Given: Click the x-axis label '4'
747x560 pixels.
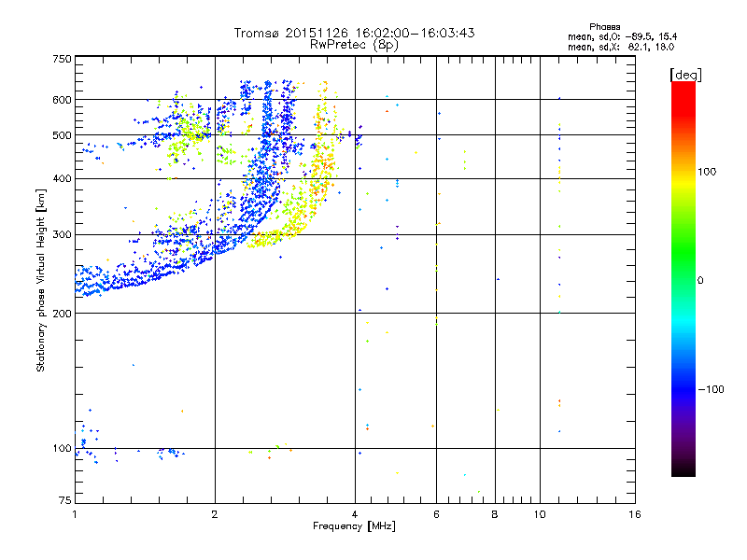Looking at the screenshot, I should point(355,514).
